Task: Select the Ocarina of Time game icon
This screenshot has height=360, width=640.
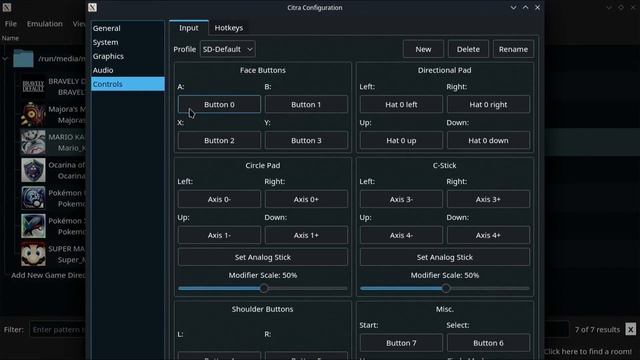Action: (33, 170)
